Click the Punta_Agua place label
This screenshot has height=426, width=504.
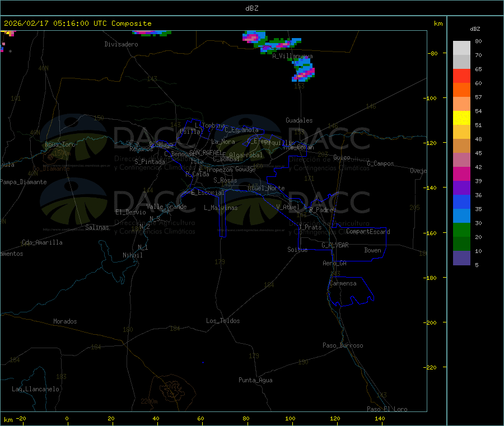255,380
